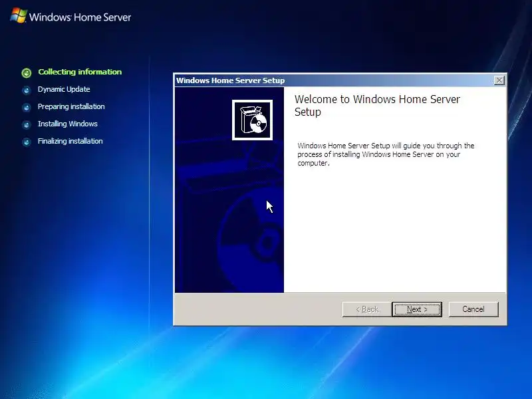Click the Installing Windows step bullet icon
Image resolution: width=532 pixels, height=399 pixels.
click(x=27, y=125)
